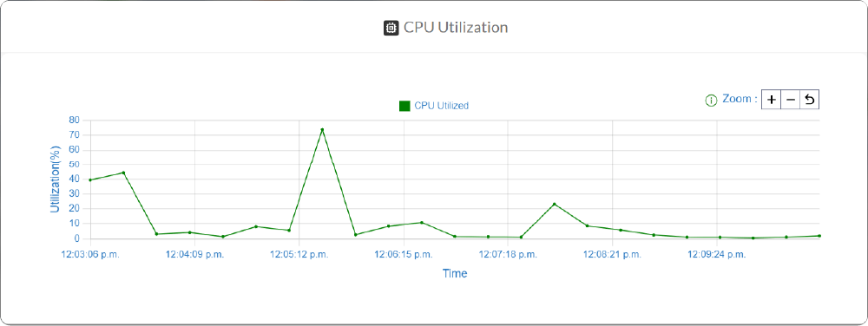Screen dimensions: 868x326
Task: Click the last data point on the line
Action: coord(819,236)
